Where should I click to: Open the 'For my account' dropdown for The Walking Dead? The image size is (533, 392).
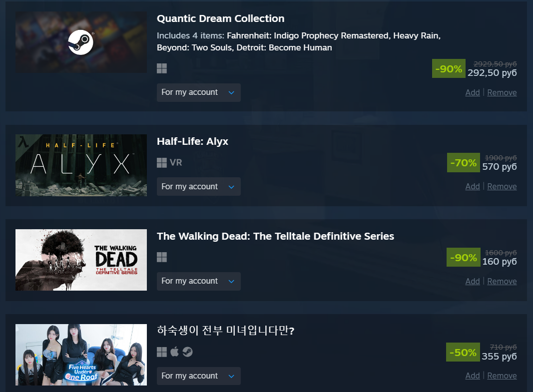coord(198,281)
